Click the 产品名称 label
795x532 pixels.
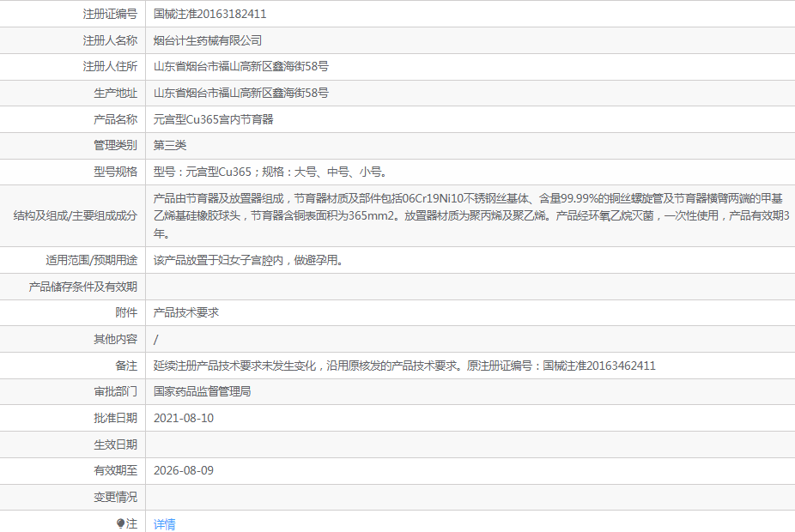116,119
